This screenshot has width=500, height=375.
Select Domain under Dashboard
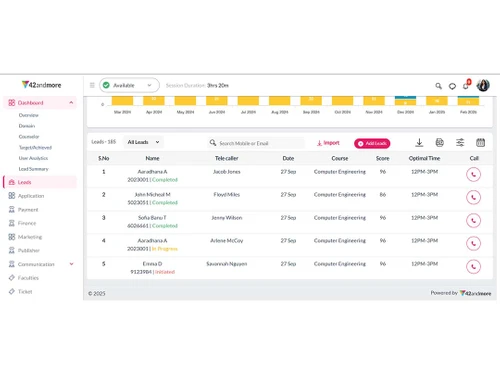click(27, 126)
